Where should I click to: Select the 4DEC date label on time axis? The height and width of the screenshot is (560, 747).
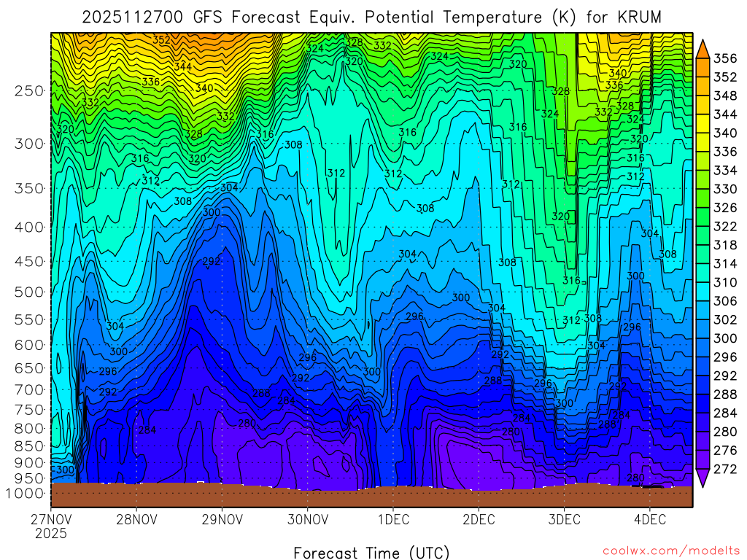tap(650, 519)
